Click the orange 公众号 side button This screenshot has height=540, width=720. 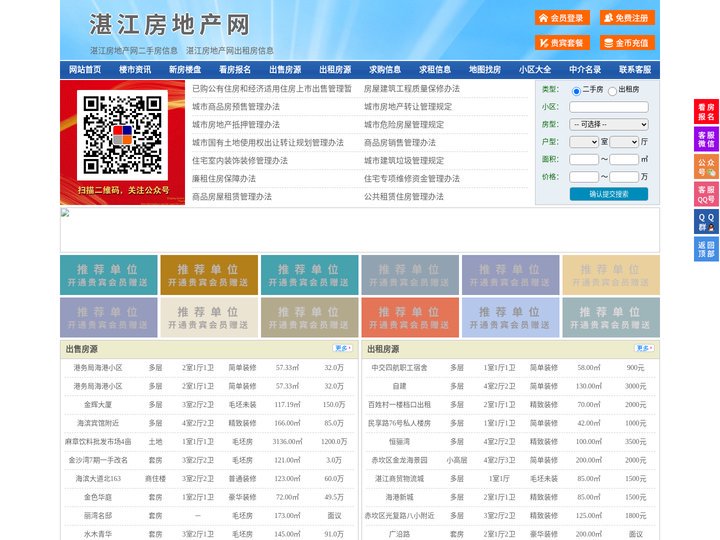click(706, 167)
